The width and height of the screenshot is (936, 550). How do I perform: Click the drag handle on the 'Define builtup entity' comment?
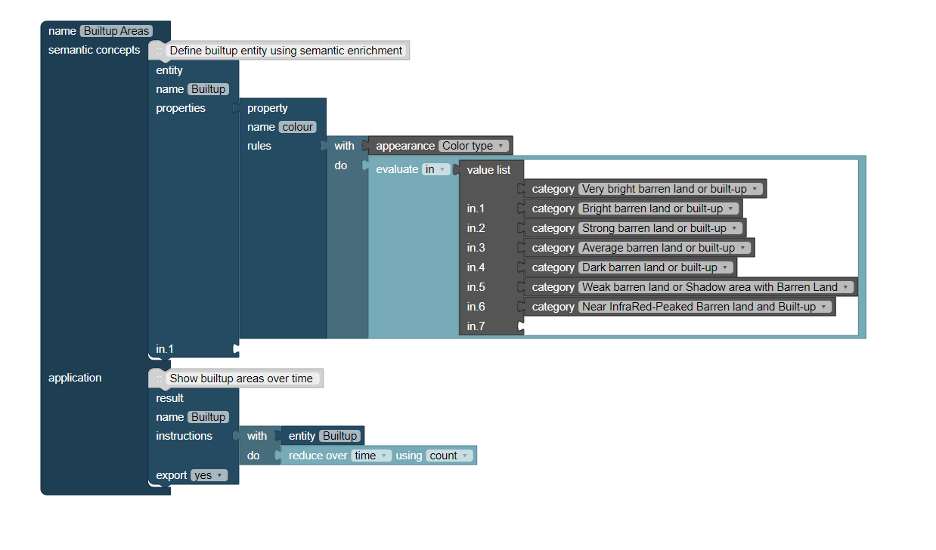pyautogui.click(x=157, y=50)
